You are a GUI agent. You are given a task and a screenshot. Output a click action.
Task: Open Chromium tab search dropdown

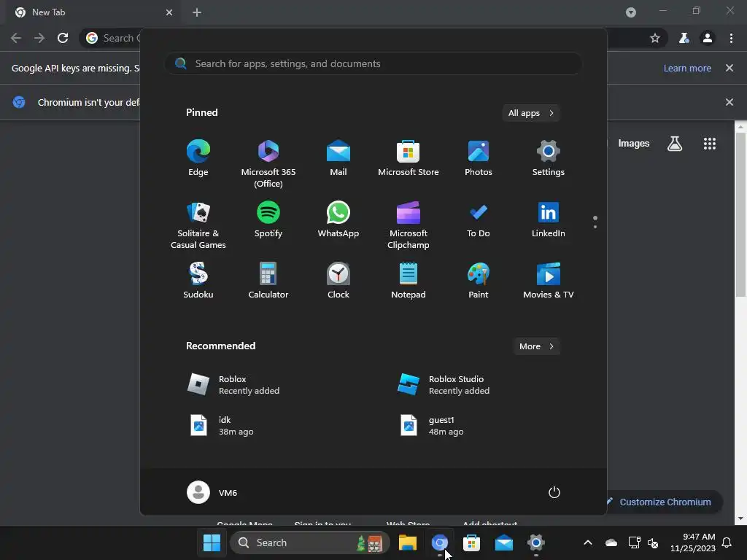pyautogui.click(x=631, y=12)
